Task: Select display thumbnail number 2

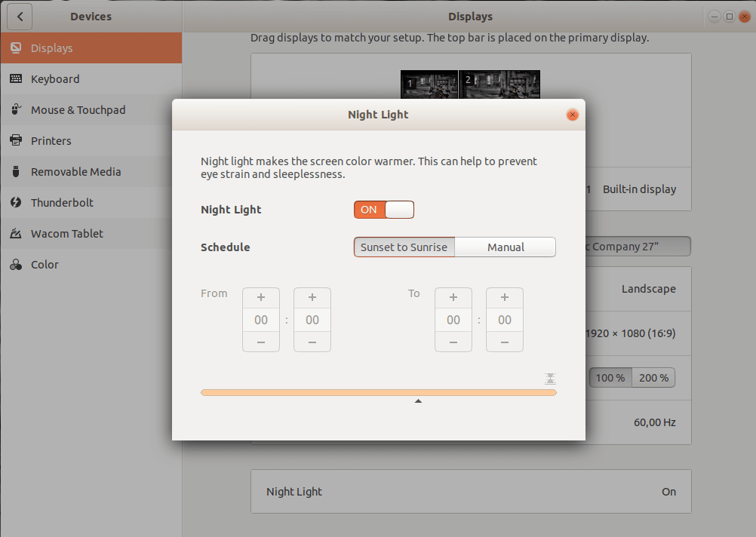Action: click(499, 84)
